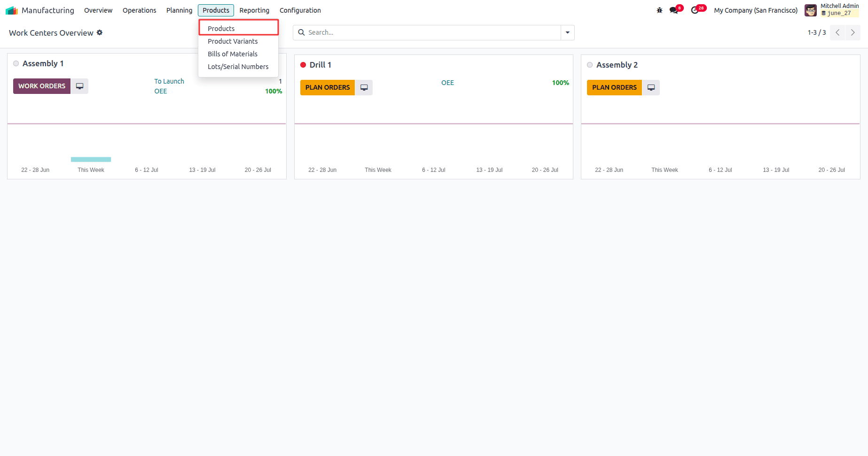The image size is (868, 456).
Task: Open the Planning menu
Action: [179, 10]
